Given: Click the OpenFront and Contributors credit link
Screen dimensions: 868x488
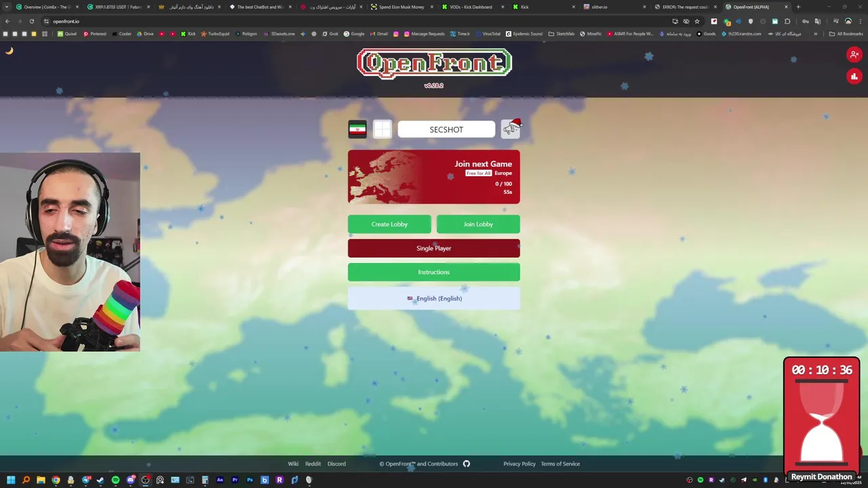Looking at the screenshot, I should coord(418,464).
